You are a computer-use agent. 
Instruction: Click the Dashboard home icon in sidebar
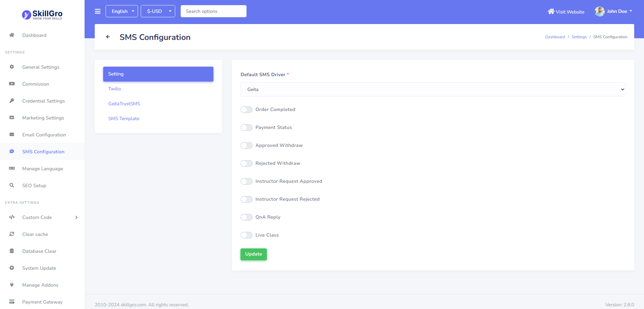(x=12, y=35)
